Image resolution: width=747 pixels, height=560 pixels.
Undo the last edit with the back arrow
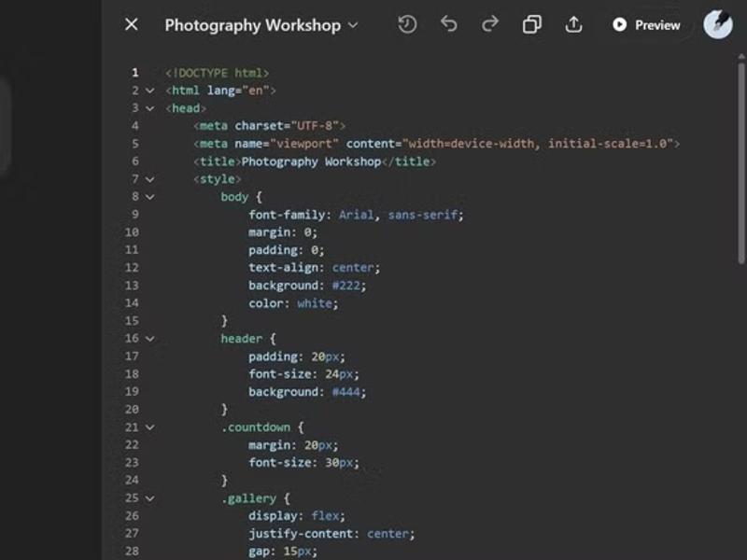449,25
